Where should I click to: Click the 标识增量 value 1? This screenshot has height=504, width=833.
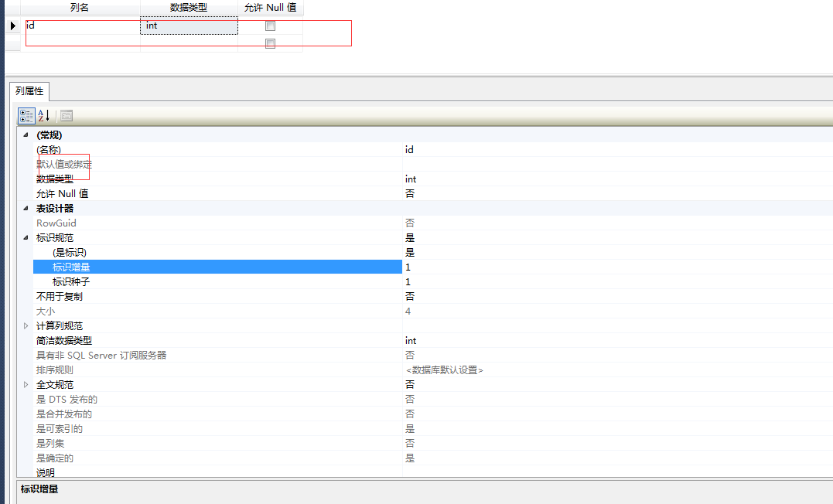pos(408,267)
